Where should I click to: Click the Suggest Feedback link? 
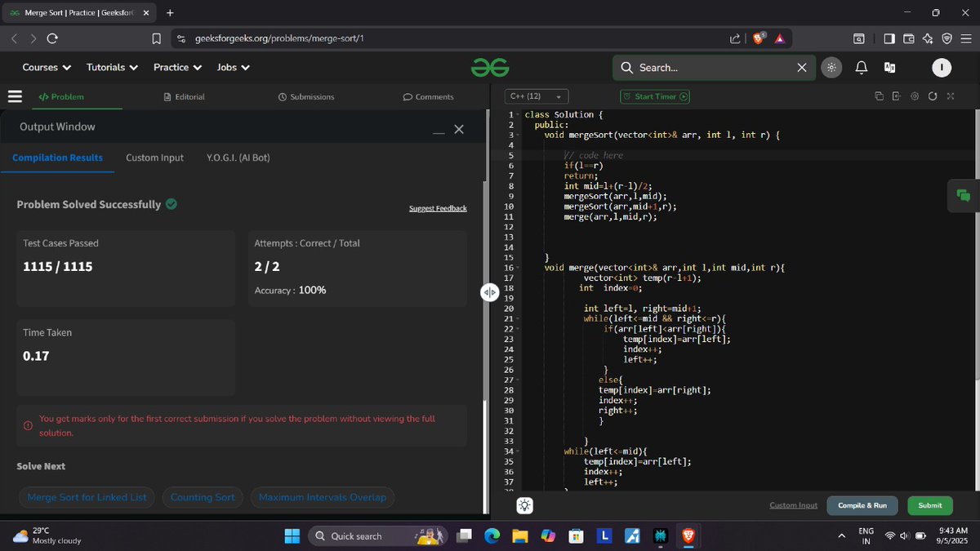(438, 208)
